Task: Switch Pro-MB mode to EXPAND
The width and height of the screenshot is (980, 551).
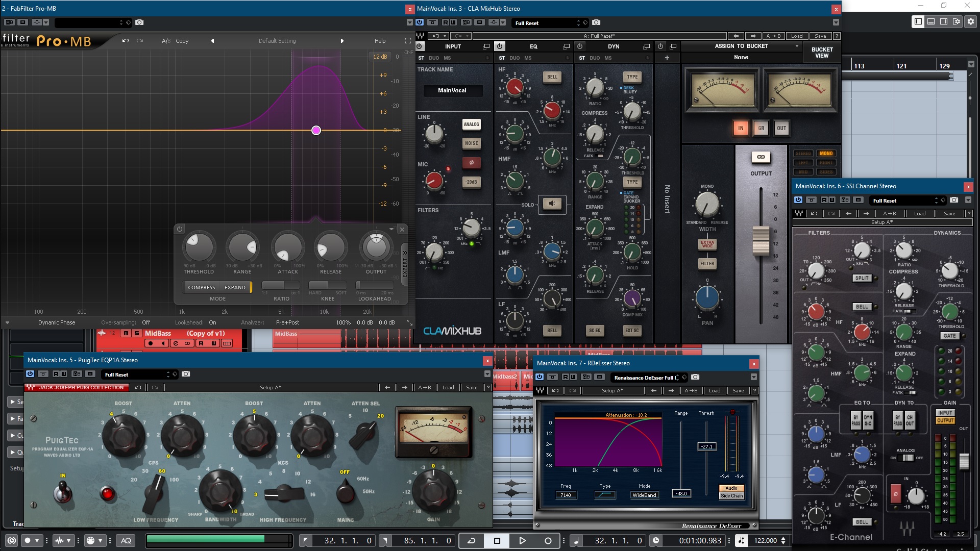Action: point(235,287)
